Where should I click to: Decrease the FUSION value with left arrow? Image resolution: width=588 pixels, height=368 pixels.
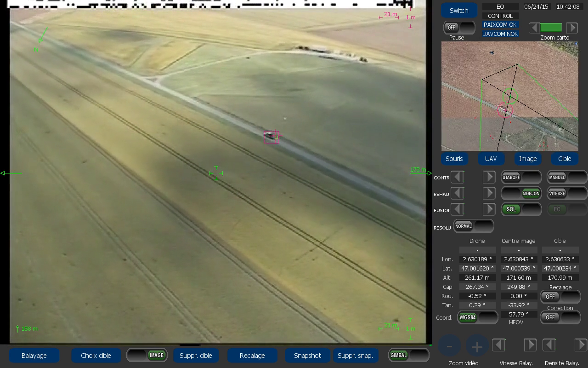[458, 209]
